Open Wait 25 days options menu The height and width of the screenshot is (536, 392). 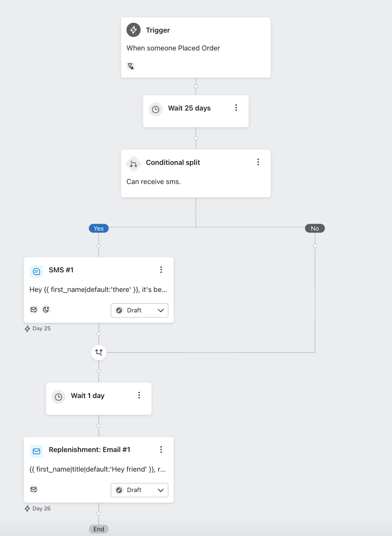(x=236, y=108)
